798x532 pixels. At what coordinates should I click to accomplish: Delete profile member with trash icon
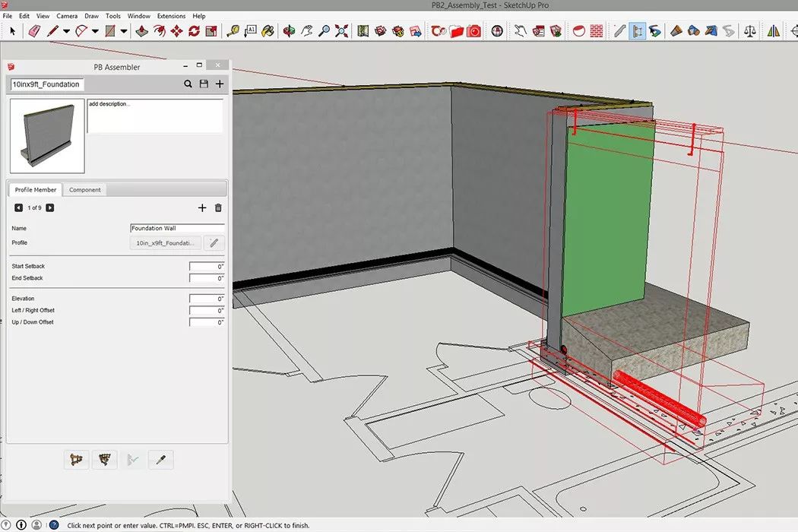pos(218,208)
